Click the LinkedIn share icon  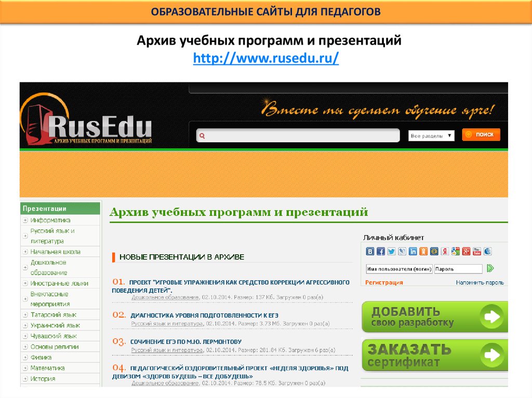pyautogui.click(x=413, y=251)
